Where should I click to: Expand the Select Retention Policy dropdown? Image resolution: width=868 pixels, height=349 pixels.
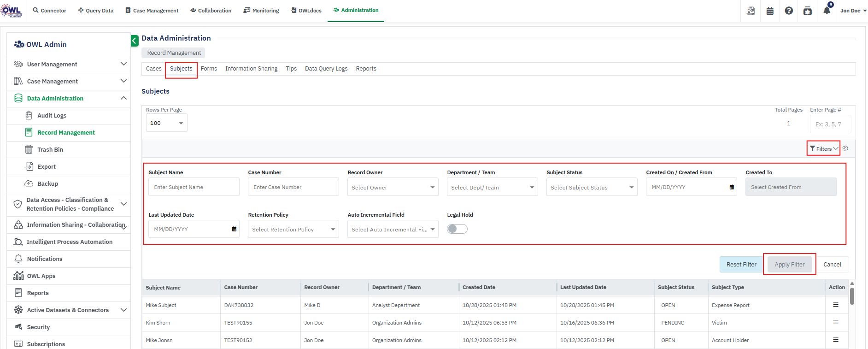(x=293, y=229)
